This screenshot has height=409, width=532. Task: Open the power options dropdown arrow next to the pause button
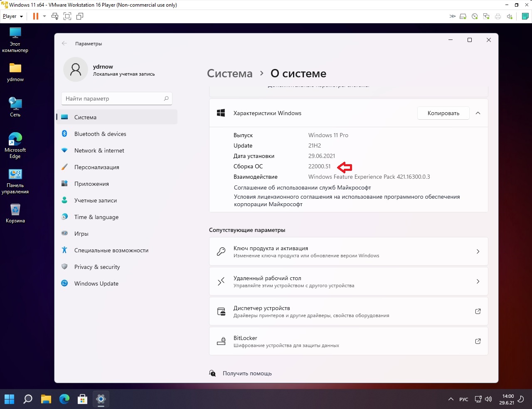point(44,16)
